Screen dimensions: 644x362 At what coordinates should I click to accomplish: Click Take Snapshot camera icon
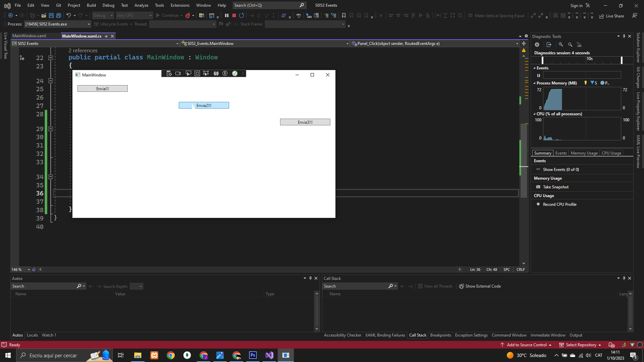click(538, 187)
